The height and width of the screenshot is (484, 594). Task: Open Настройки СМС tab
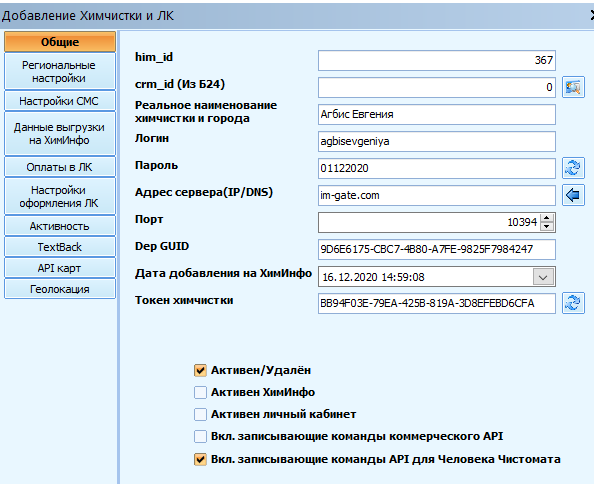60,101
